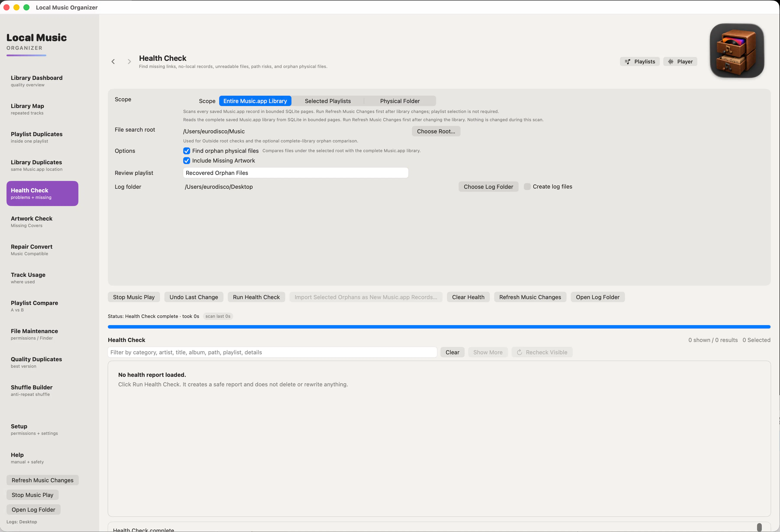
Task: Open the Playlists panel button
Action: (640, 61)
